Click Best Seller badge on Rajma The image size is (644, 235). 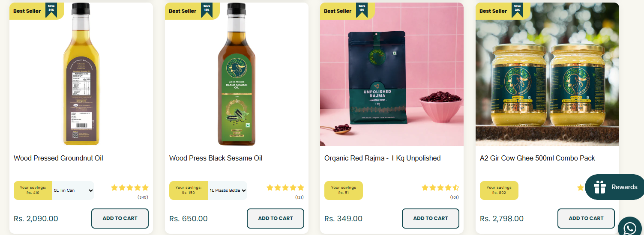click(x=338, y=11)
